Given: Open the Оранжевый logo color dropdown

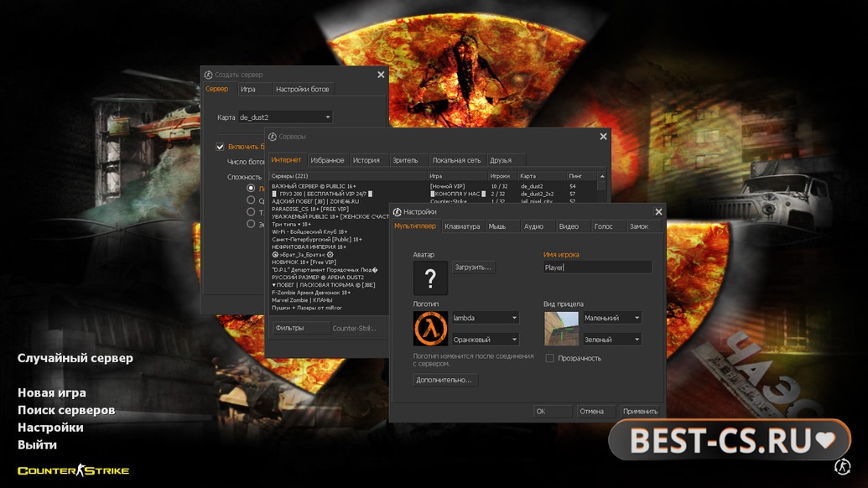Looking at the screenshot, I should [486, 339].
